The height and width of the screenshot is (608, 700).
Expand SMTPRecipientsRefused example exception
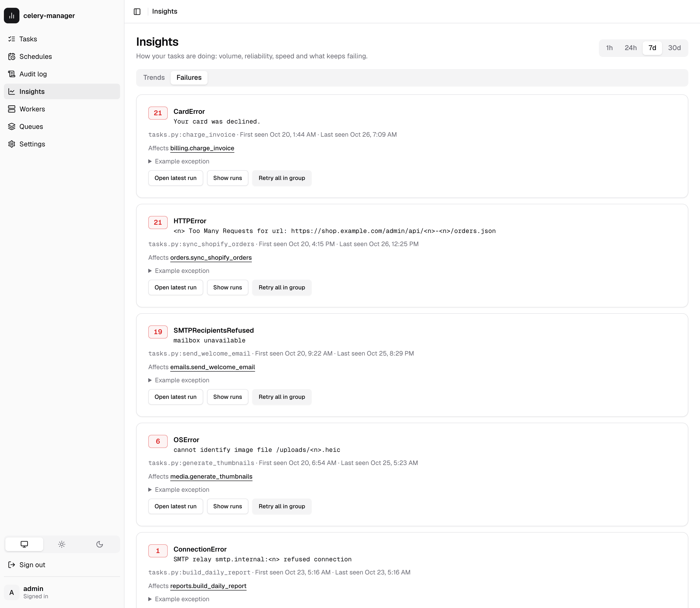point(179,380)
